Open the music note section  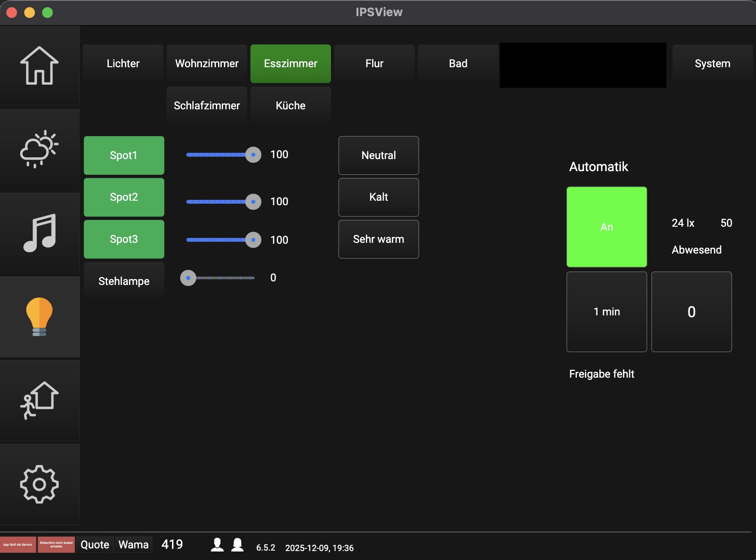point(39,233)
